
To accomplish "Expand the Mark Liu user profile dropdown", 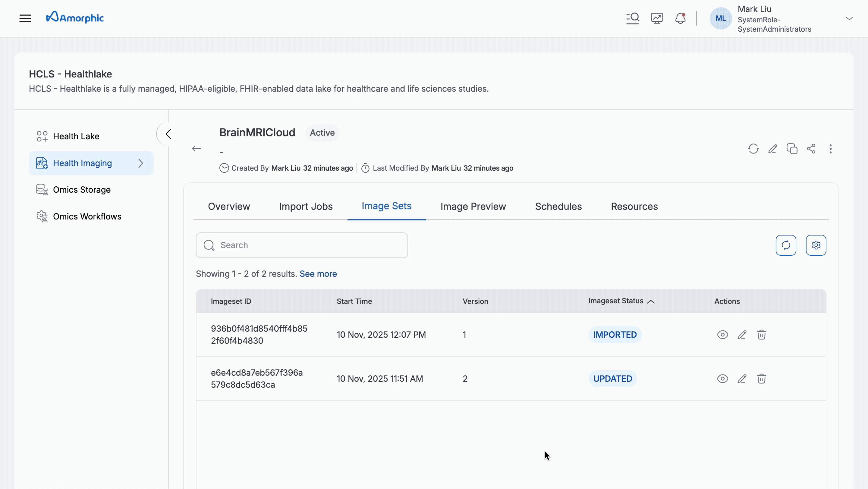I will point(849,18).
